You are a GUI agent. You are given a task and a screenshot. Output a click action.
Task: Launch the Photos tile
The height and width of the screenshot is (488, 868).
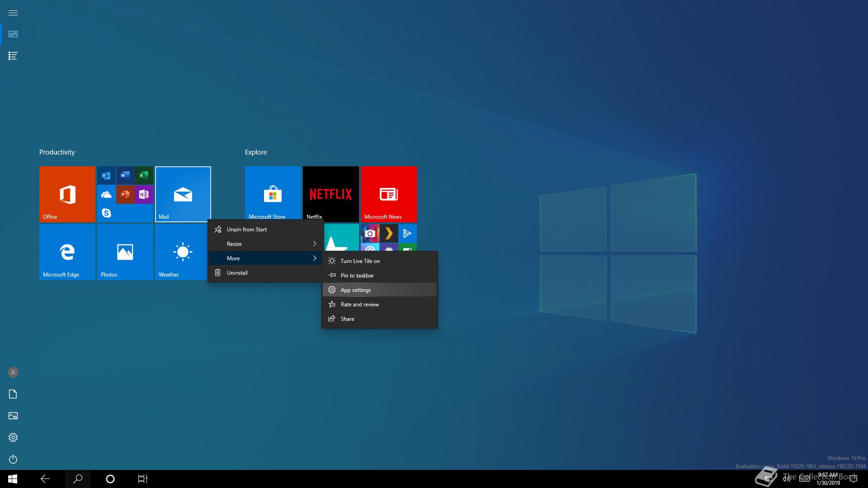pyautogui.click(x=125, y=252)
